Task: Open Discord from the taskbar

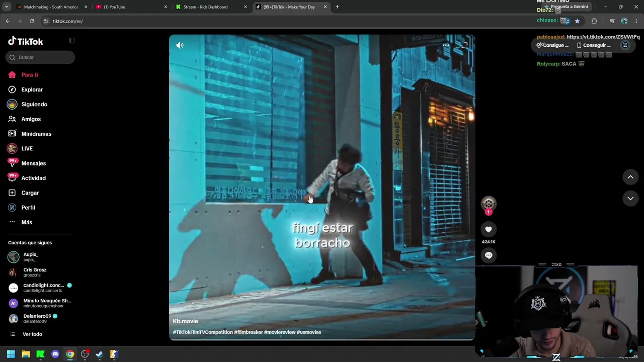Action: 55,354
